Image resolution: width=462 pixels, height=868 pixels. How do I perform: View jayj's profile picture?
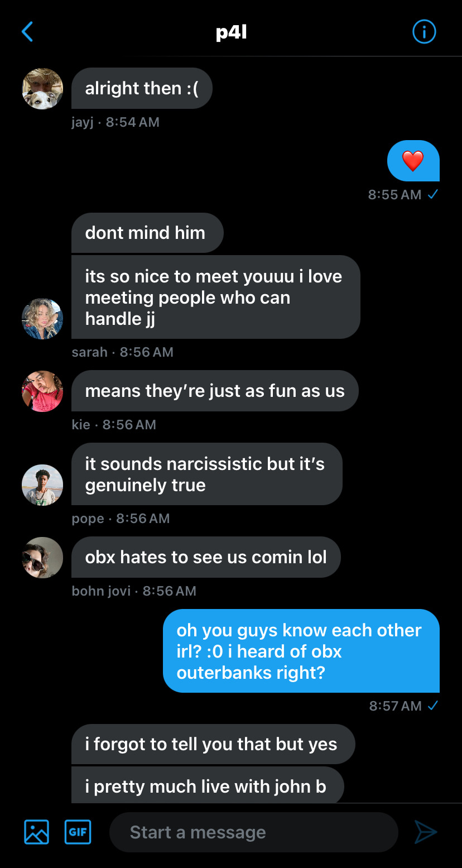42,89
